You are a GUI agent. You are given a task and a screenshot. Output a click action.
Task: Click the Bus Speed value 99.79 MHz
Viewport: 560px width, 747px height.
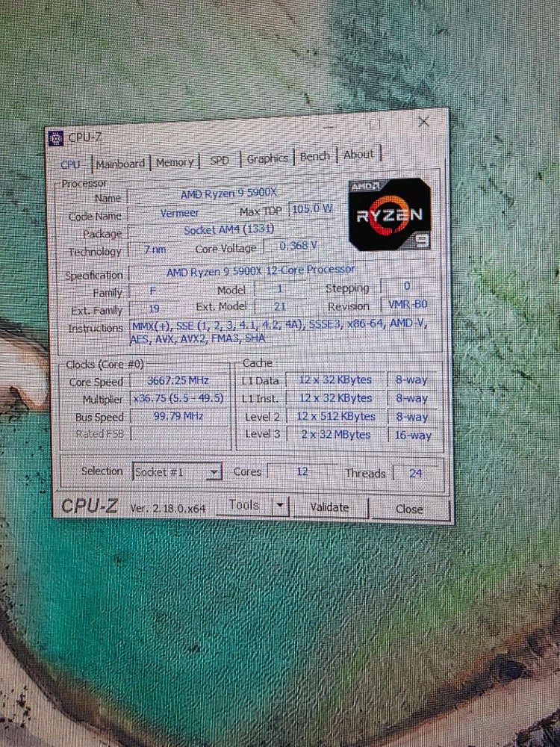pyautogui.click(x=178, y=416)
